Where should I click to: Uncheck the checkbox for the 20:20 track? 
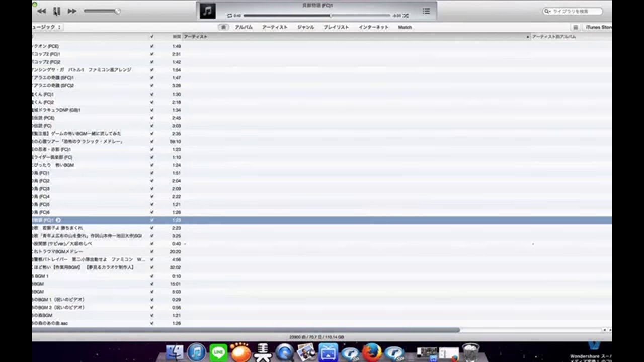point(151,252)
